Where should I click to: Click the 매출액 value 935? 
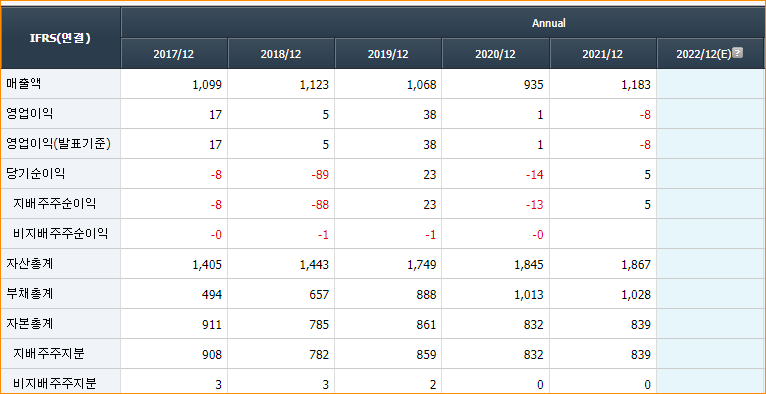(x=534, y=85)
